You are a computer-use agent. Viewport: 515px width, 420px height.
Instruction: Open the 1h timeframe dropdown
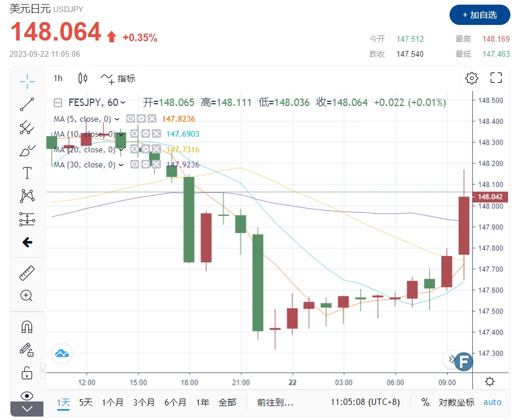57,78
